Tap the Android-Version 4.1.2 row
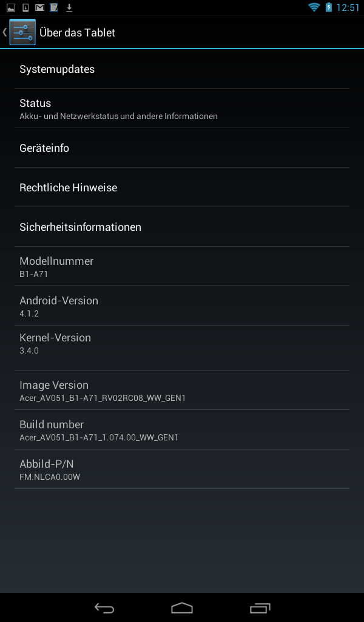The height and width of the screenshot is (622, 364). click(182, 306)
